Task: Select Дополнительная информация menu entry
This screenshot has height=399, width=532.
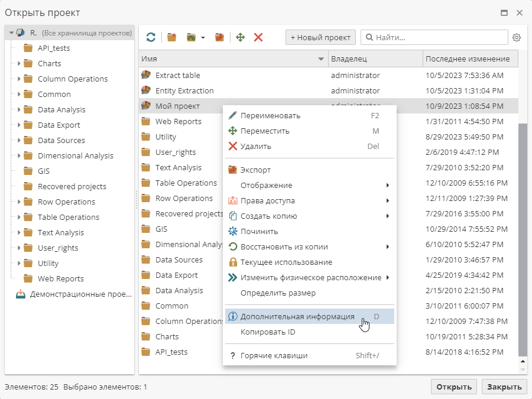Action: pyautogui.click(x=309, y=316)
